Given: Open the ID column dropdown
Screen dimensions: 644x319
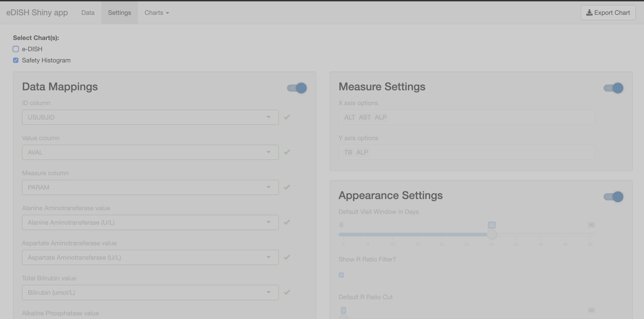Looking at the screenshot, I should tap(269, 117).
